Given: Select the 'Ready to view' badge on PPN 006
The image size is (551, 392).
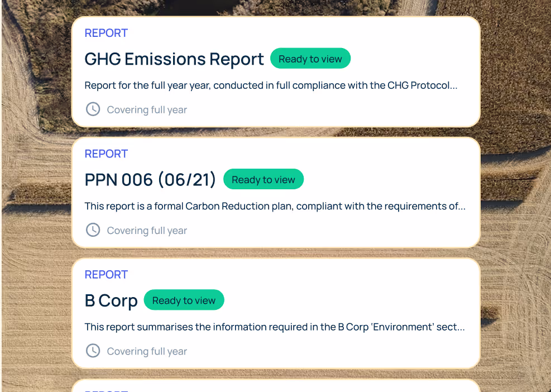Looking at the screenshot, I should (x=263, y=179).
